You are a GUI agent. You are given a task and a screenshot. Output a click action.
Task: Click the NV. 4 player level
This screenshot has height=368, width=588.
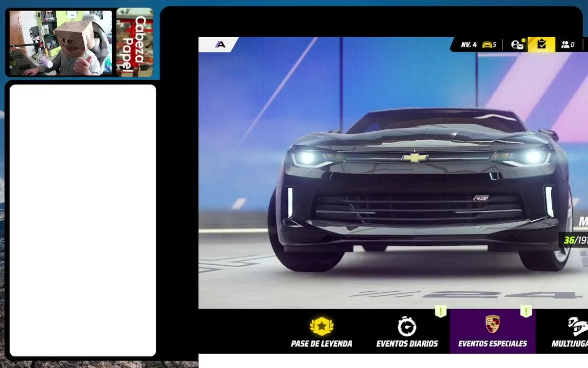coord(469,44)
